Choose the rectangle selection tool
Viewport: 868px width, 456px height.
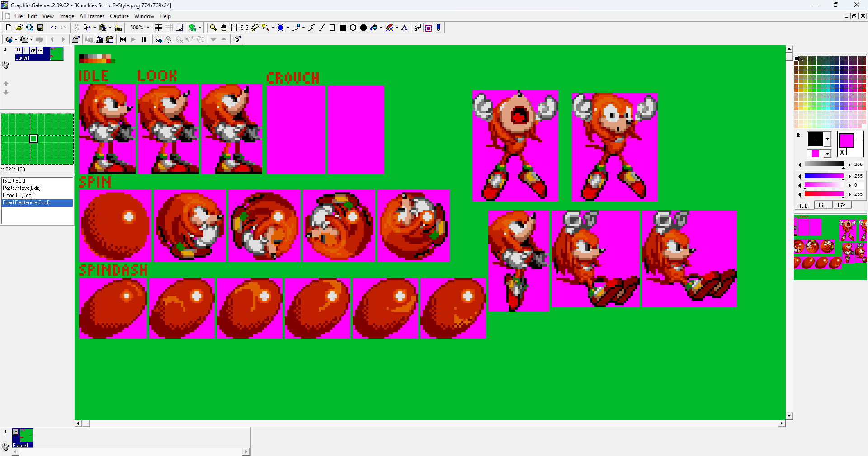pos(234,28)
